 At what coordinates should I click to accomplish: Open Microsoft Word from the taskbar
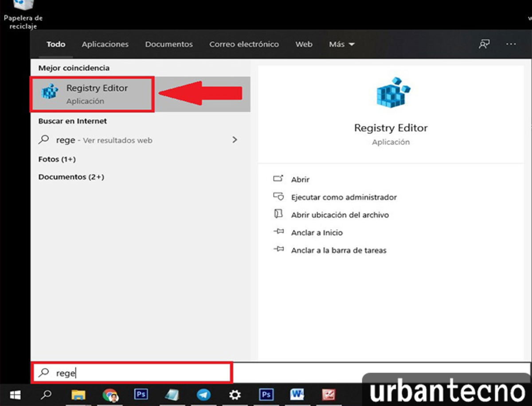pos(297,394)
